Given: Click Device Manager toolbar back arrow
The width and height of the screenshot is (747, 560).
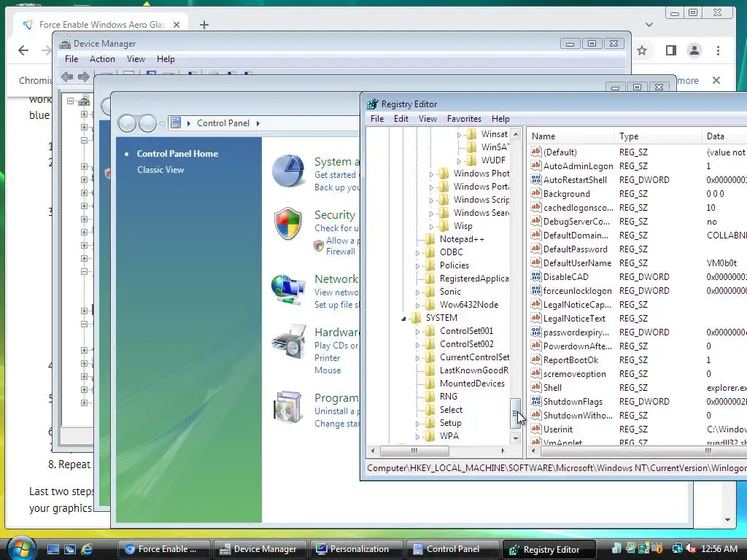Looking at the screenshot, I should [x=67, y=77].
